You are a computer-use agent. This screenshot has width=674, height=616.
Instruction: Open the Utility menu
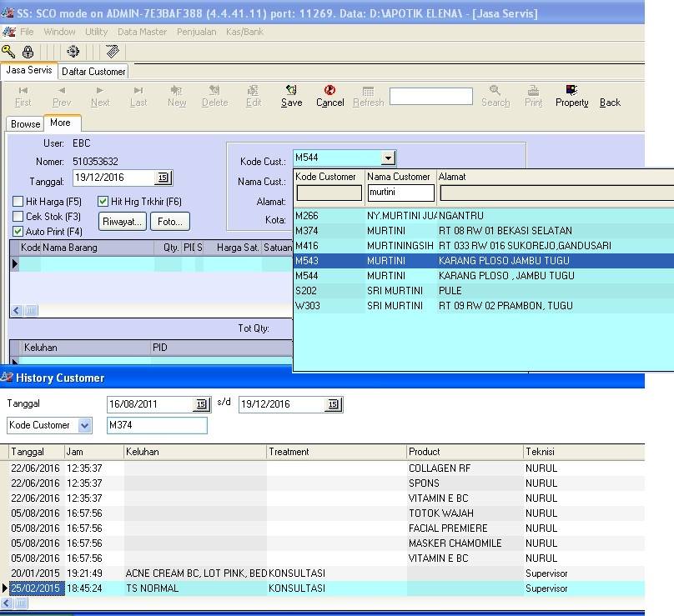(x=96, y=32)
